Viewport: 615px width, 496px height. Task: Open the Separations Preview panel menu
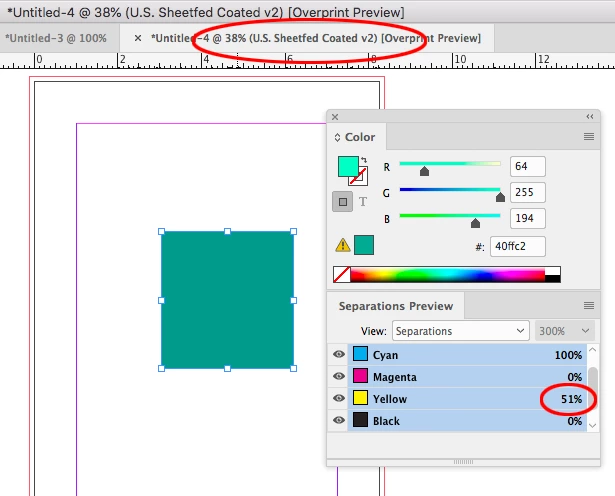click(589, 305)
